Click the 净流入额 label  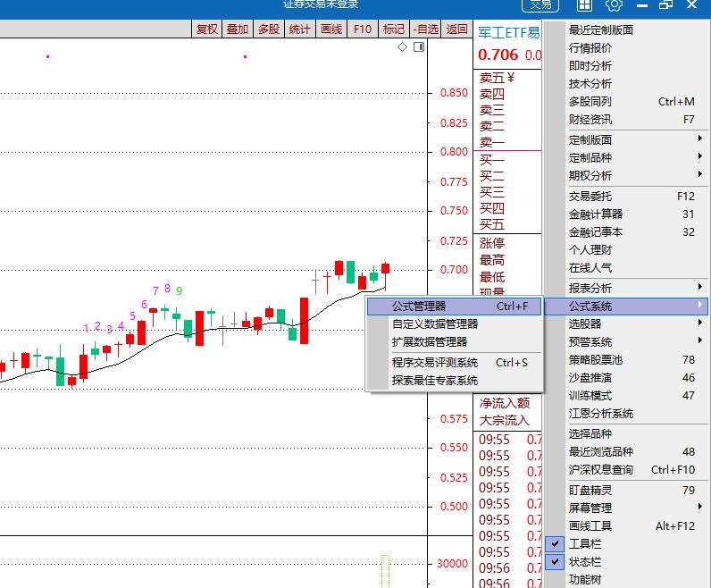[505, 402]
